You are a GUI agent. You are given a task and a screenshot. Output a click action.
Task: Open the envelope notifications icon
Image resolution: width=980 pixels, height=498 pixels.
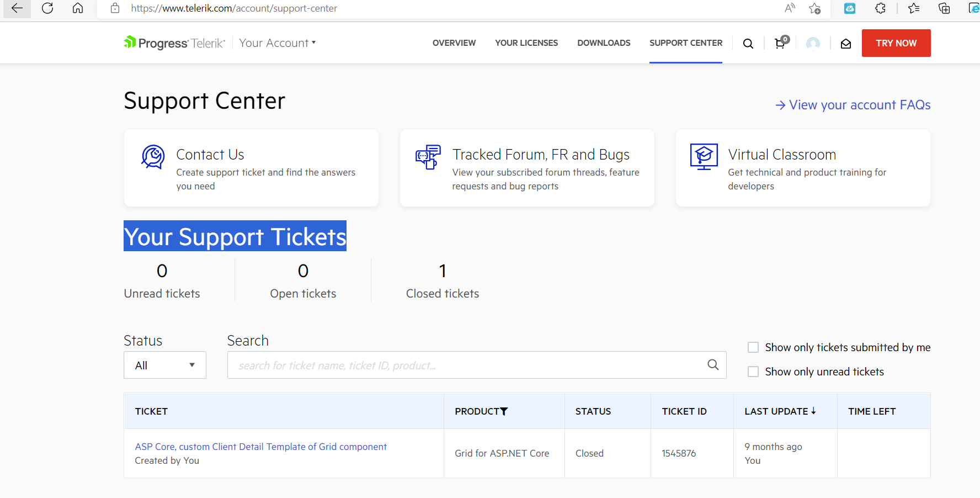pos(845,44)
